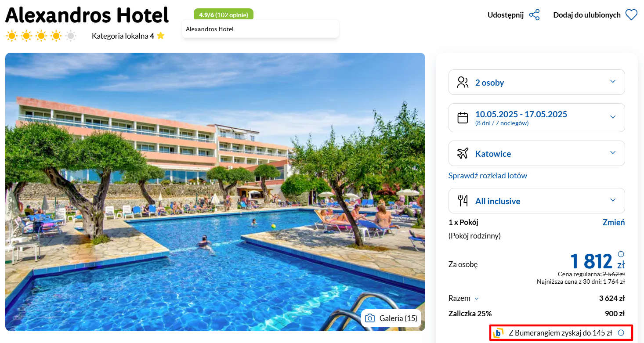Expand the 2 osoby guests dropdown

pyautogui.click(x=537, y=82)
